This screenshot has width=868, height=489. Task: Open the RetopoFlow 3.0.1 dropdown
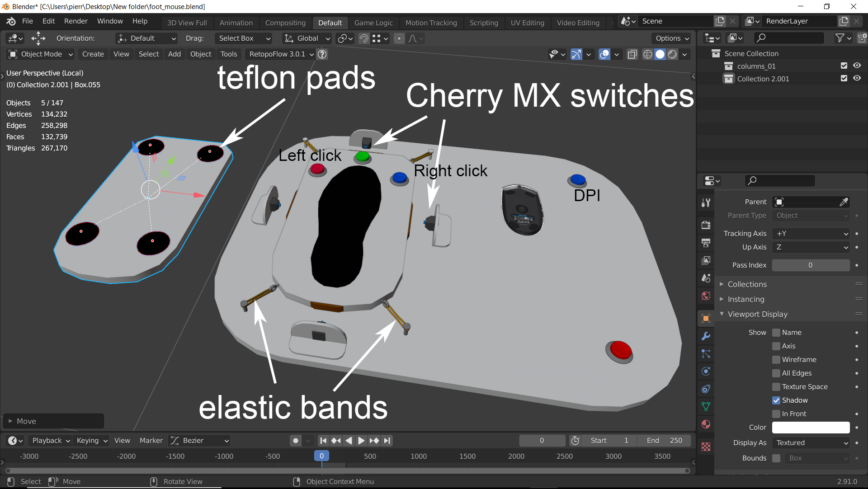[281, 54]
